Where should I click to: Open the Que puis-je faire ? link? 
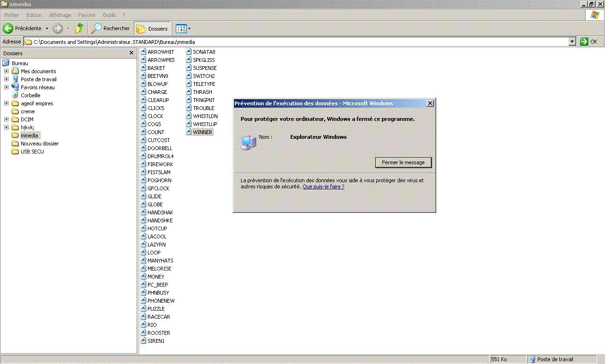[323, 186]
